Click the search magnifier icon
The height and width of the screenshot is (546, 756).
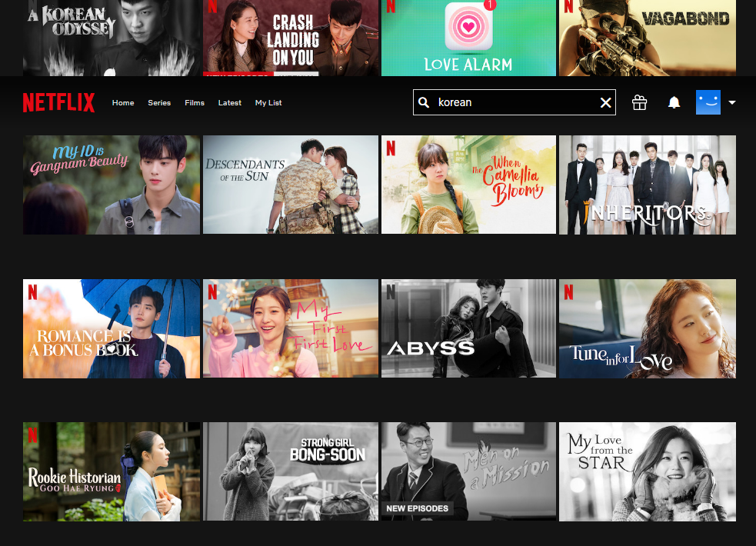tap(424, 102)
